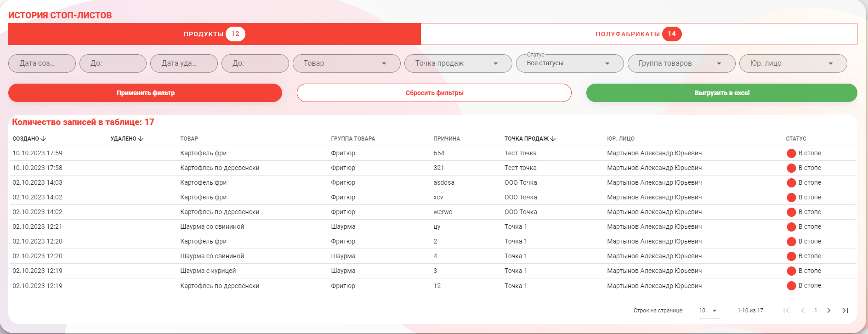The height and width of the screenshot is (334, 868).
Task: Click the До field next to Дата удаления
Action: [x=255, y=63]
